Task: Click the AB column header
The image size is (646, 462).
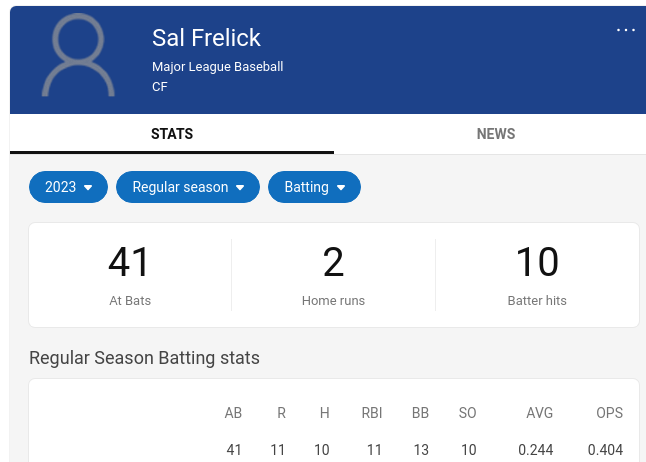Action: click(233, 413)
